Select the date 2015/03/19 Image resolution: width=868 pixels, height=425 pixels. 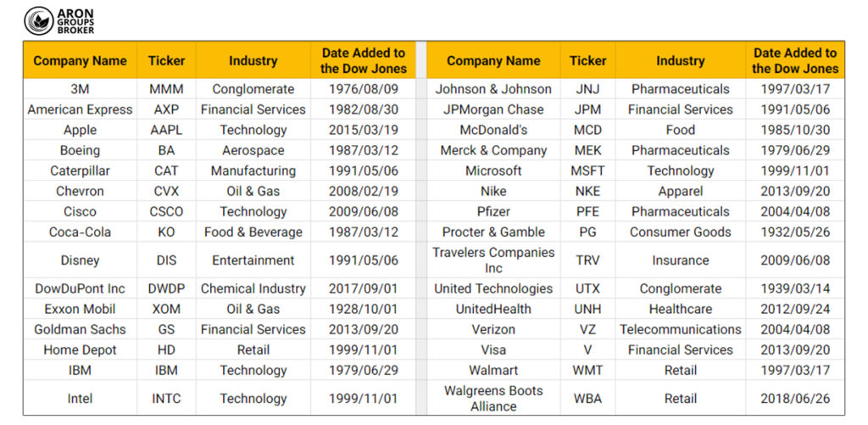pos(363,130)
